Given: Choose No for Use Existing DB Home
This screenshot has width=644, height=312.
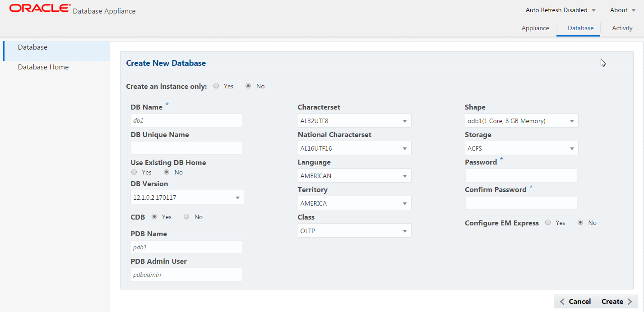Looking at the screenshot, I should coord(167,172).
